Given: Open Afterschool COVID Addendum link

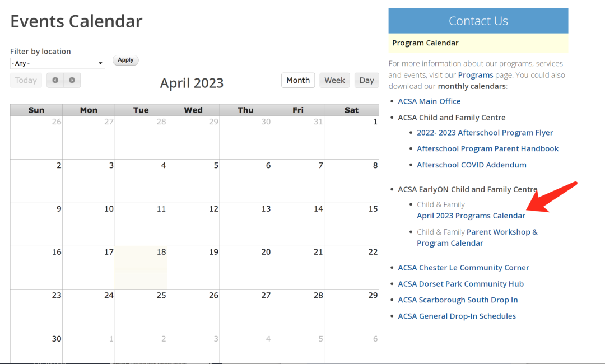Looking at the screenshot, I should (471, 165).
